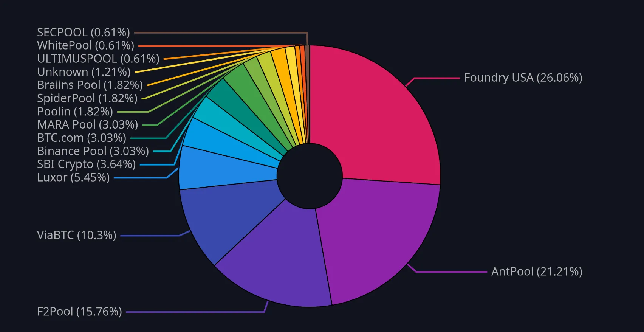This screenshot has height=332, width=644.
Task: Click the AntPool (21.21%) label
Action: [x=537, y=271]
